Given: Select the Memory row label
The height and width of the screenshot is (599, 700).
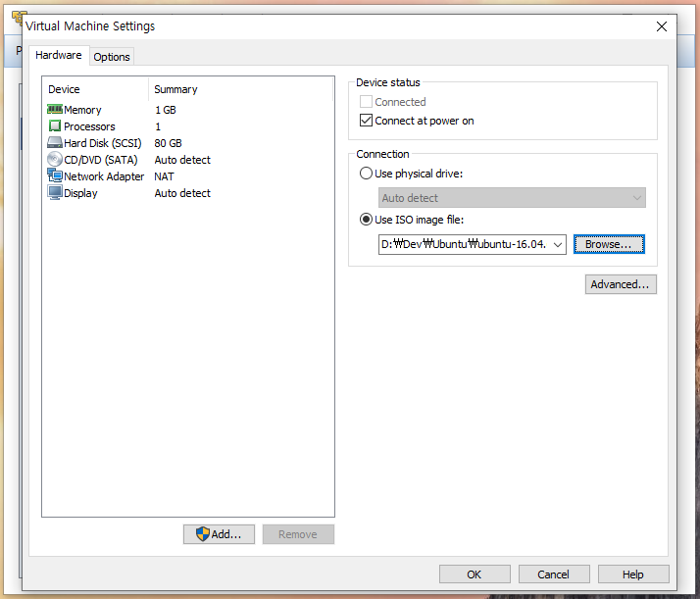Looking at the screenshot, I should 82,110.
